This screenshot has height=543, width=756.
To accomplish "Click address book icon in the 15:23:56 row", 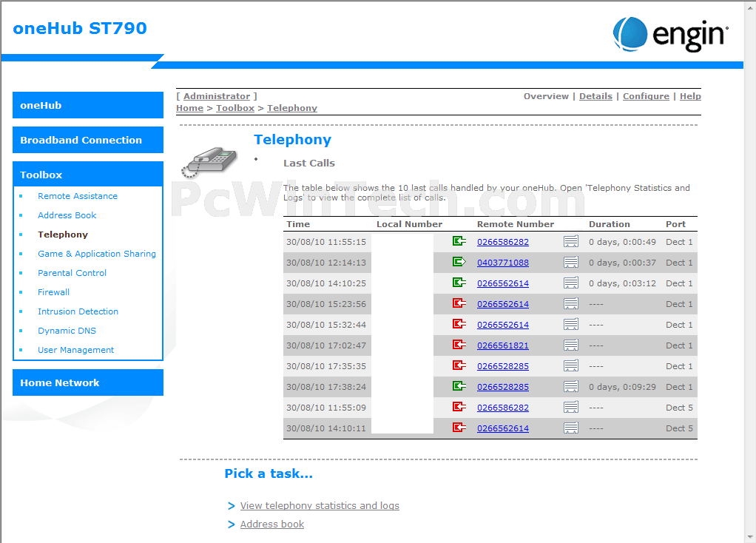I will point(571,304).
